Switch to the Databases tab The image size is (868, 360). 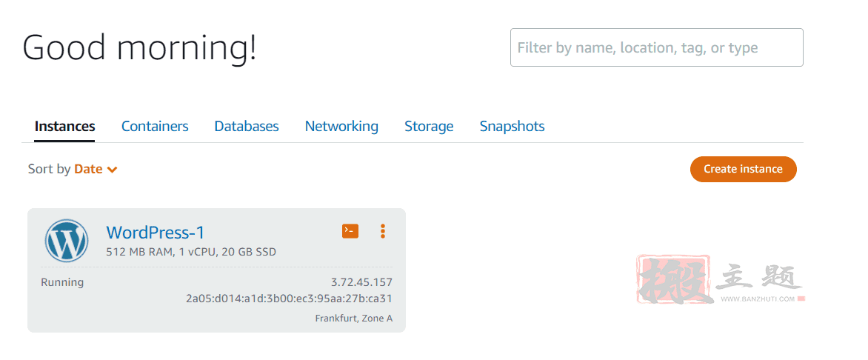[247, 126]
